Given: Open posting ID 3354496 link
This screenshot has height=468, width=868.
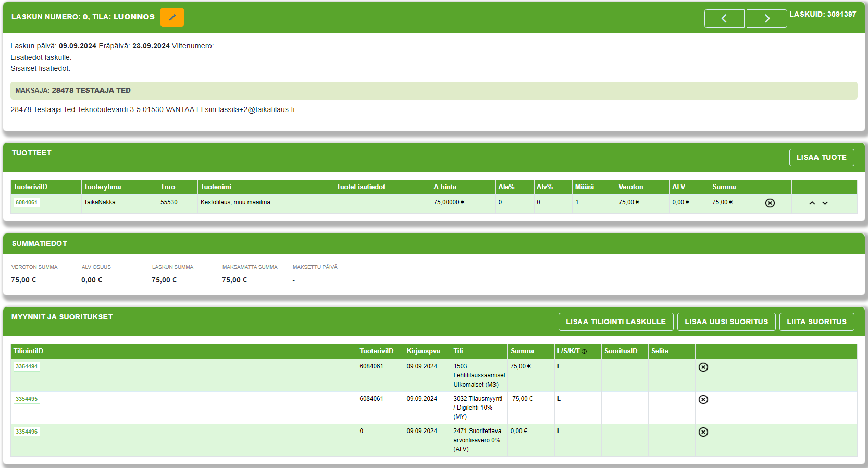Looking at the screenshot, I should [27, 432].
